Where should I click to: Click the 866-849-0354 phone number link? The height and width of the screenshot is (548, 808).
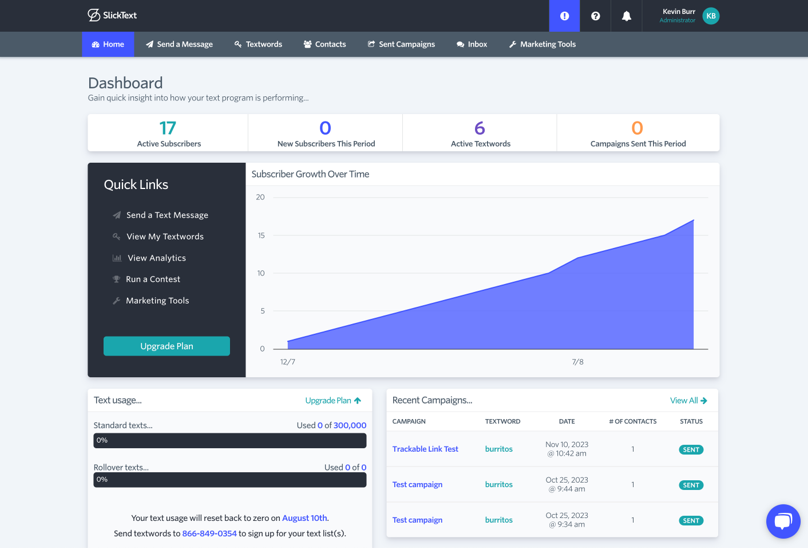point(209,533)
